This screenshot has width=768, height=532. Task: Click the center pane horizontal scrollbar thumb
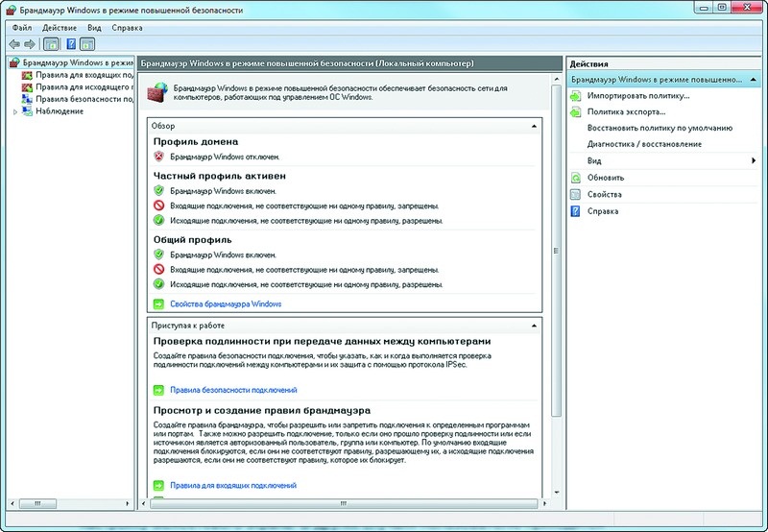coord(344,503)
